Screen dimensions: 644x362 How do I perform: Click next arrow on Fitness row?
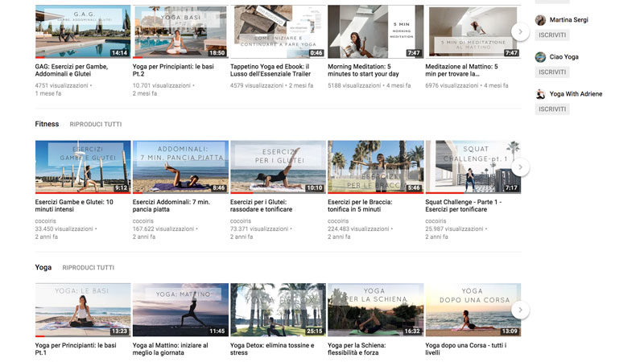tap(520, 167)
